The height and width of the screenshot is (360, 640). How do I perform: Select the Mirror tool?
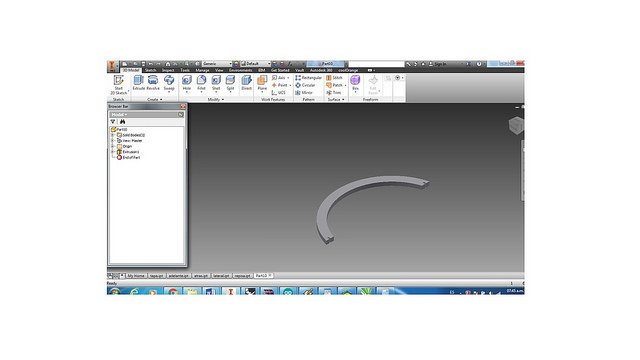coord(304,93)
